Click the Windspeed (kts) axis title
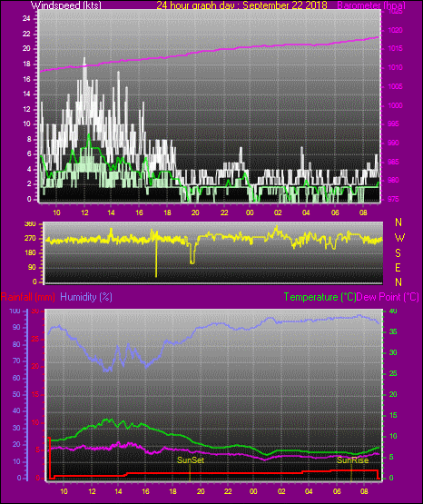Screen dimensions: 423x504 [x=66, y=5]
